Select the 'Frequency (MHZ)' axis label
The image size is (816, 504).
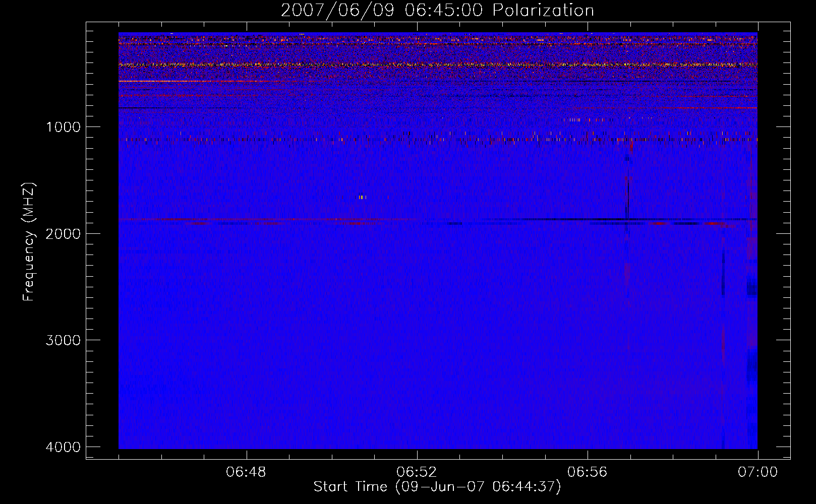(29, 242)
